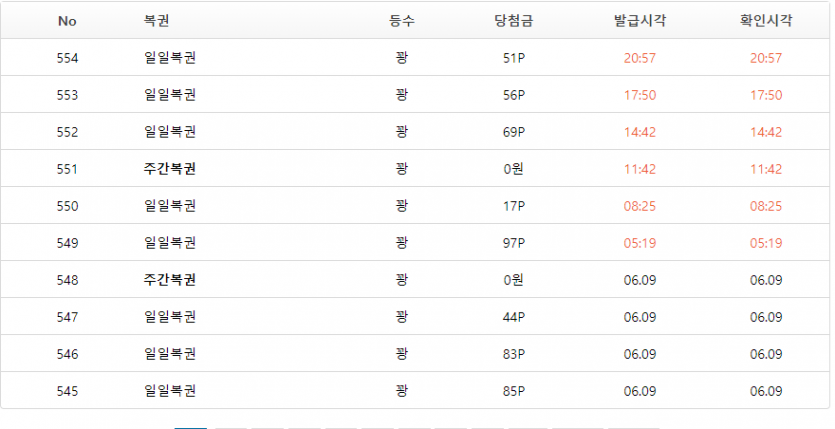Image resolution: width=835 pixels, height=429 pixels.
Task: Click the 17:50 confirmation time in row 553
Action: [766, 95]
